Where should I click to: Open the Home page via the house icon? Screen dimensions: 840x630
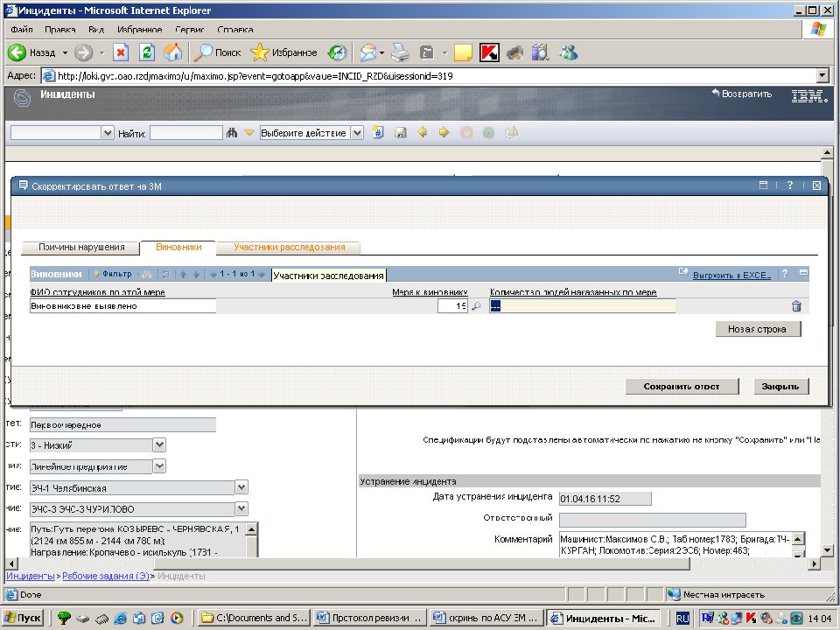[x=172, y=52]
